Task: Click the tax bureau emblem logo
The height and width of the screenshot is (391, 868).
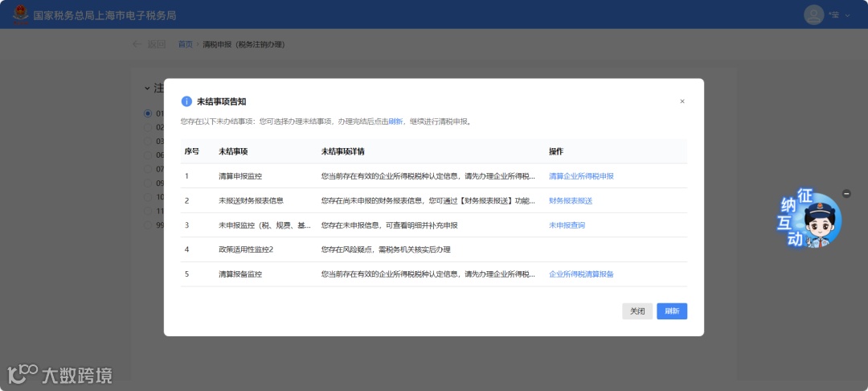Action: click(x=21, y=15)
